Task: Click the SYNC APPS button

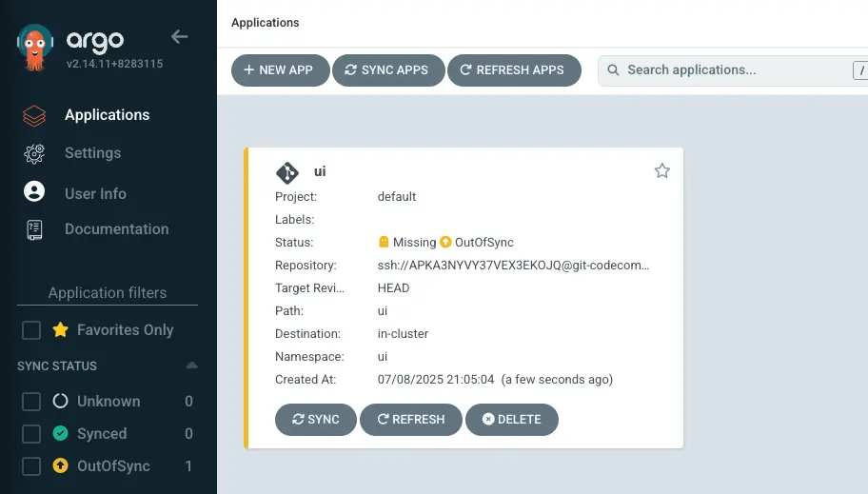Action: point(386,70)
